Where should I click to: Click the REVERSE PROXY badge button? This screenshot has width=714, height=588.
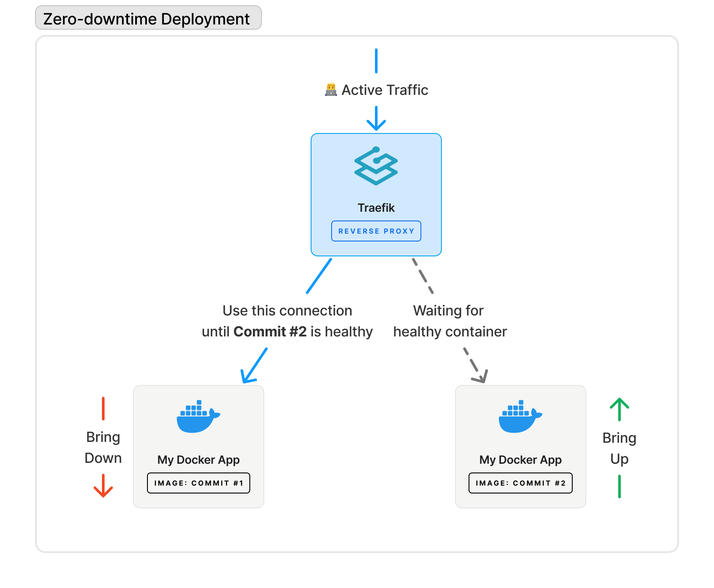tap(376, 231)
